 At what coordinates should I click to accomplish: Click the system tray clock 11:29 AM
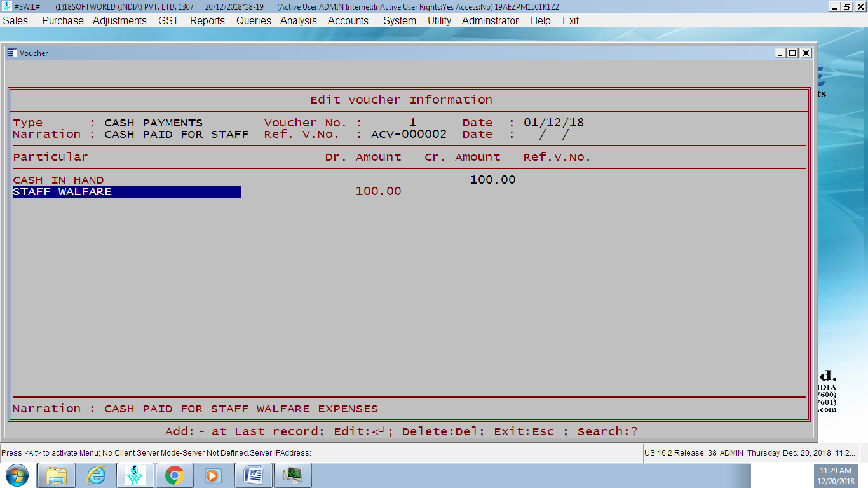(x=836, y=471)
